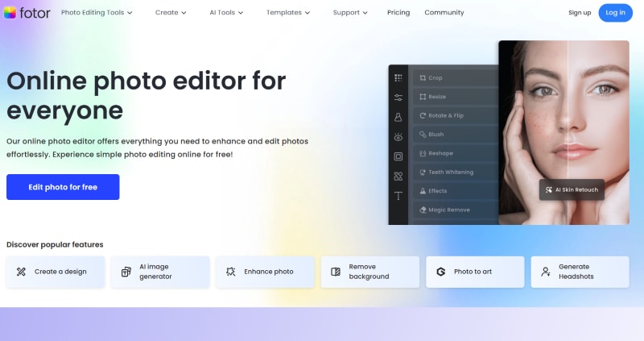Click the Log in button
Image resolution: width=644 pixels, height=341 pixels.
tap(615, 13)
